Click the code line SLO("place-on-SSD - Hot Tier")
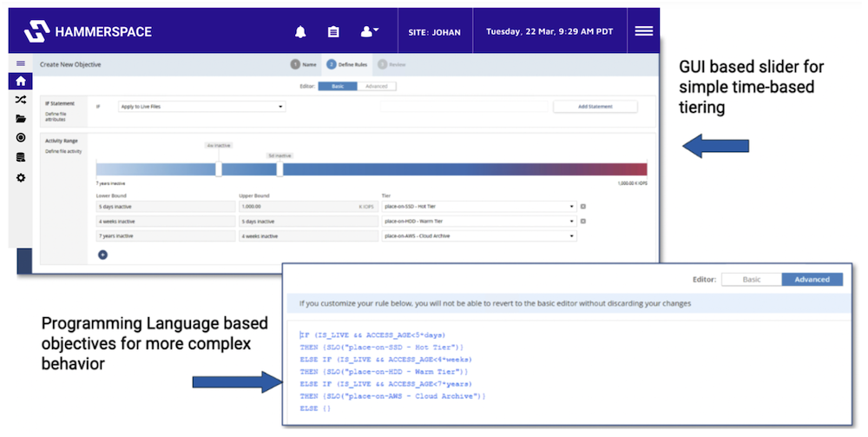 381,348
